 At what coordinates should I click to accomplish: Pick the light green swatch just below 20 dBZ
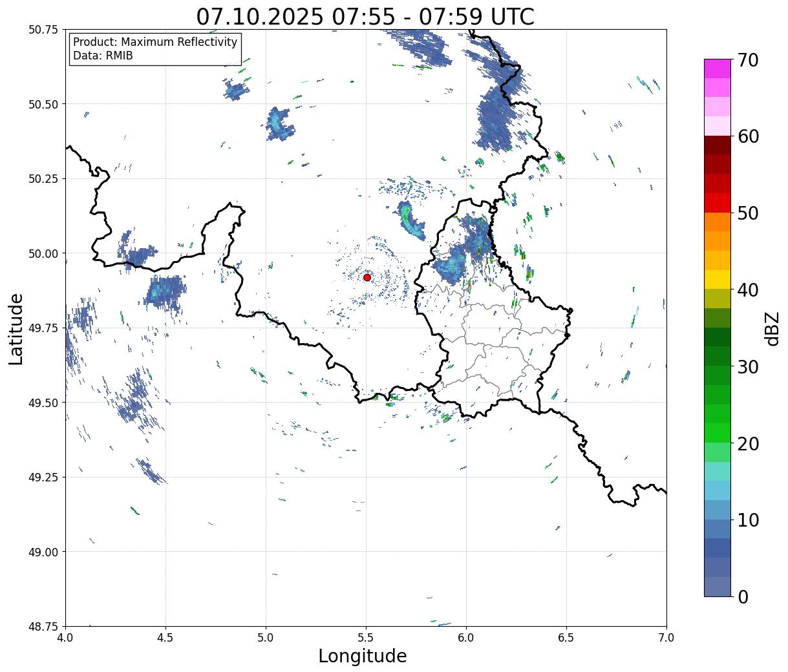tap(718, 452)
